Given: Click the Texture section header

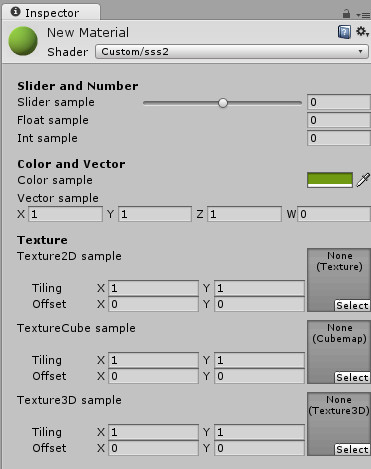Looking at the screenshot, I should [42, 240].
